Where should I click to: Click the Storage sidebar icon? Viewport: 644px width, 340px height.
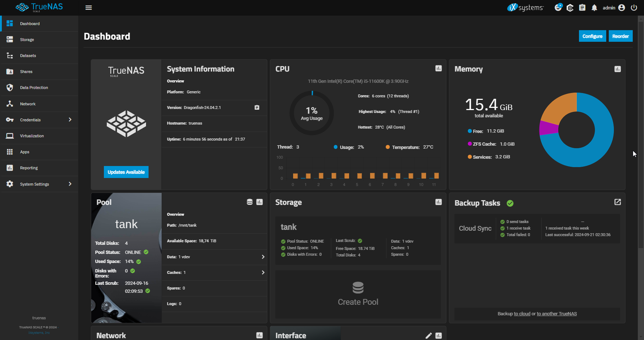pos(10,40)
